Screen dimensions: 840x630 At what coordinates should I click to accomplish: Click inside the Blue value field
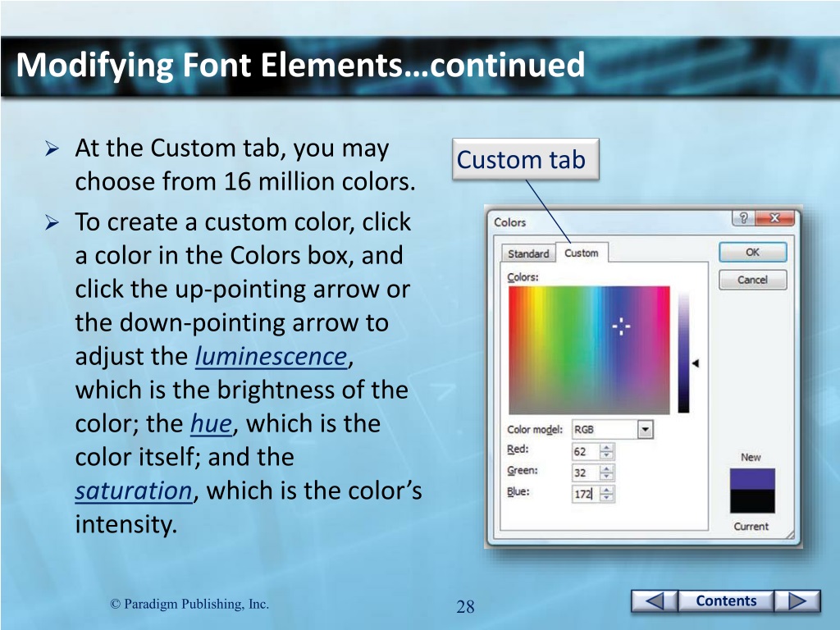(x=585, y=494)
